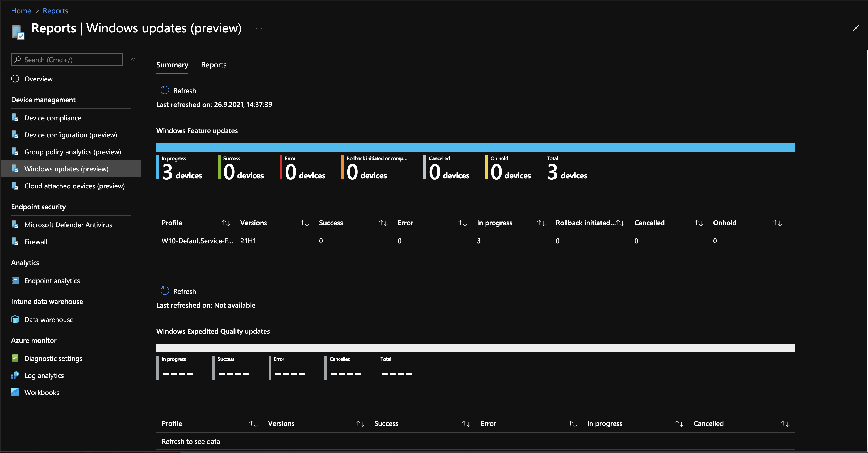Click Refresh label above Expedited Quality updates
The image size is (868, 453).
[x=184, y=291]
